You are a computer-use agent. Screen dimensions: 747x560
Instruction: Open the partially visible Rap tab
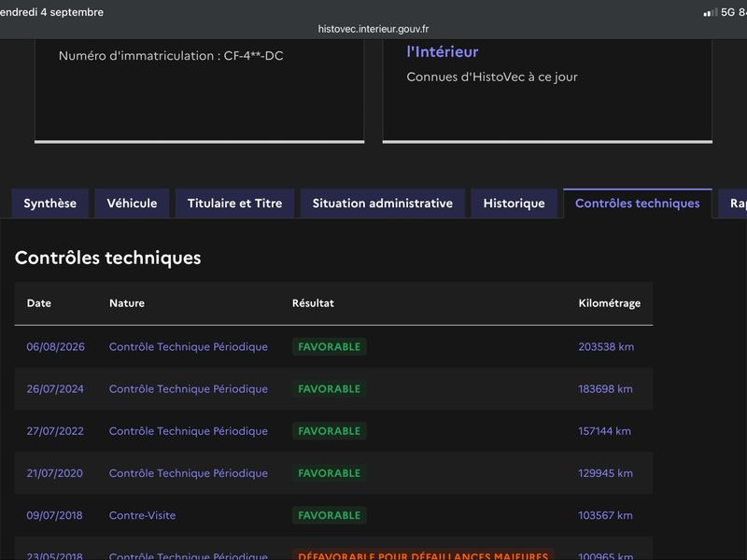(x=734, y=203)
